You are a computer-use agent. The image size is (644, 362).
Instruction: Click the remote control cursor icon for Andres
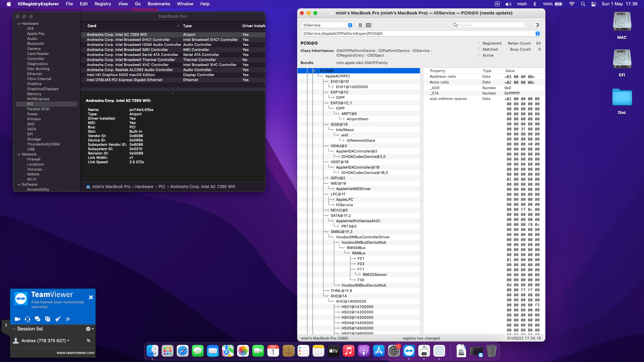89,341
